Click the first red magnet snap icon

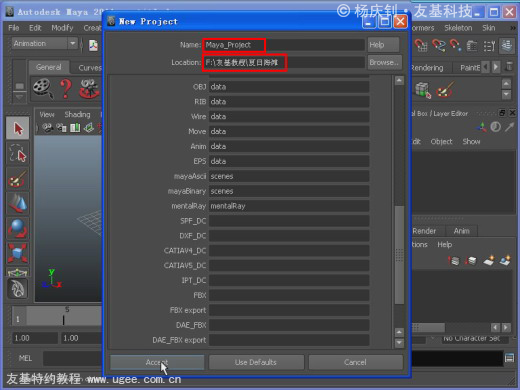[x=421, y=45]
